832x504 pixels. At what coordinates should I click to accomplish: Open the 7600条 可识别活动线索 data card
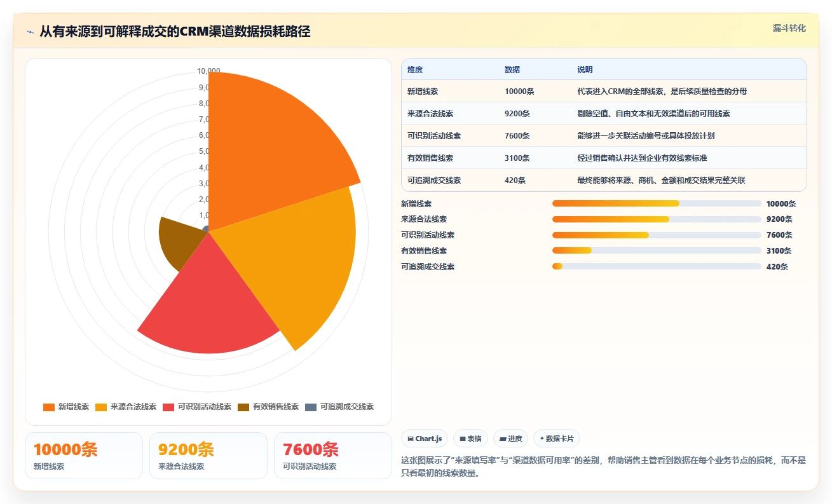333,455
